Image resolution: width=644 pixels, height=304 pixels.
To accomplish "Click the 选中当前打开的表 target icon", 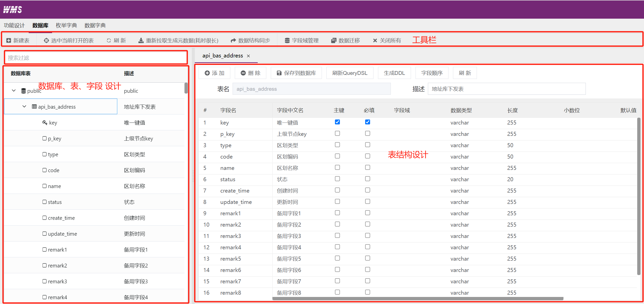I will [x=46, y=40].
